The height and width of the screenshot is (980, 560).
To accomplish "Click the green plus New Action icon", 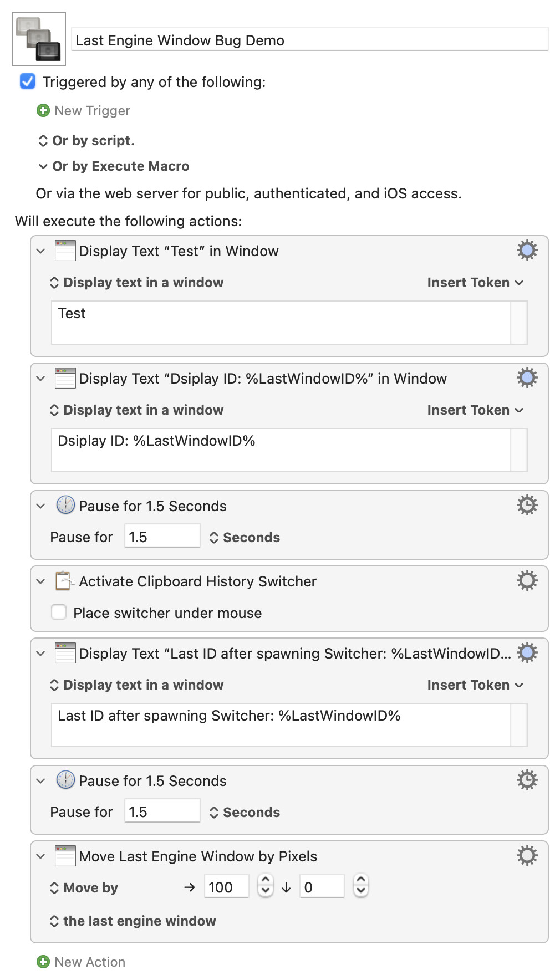I will (x=43, y=962).
